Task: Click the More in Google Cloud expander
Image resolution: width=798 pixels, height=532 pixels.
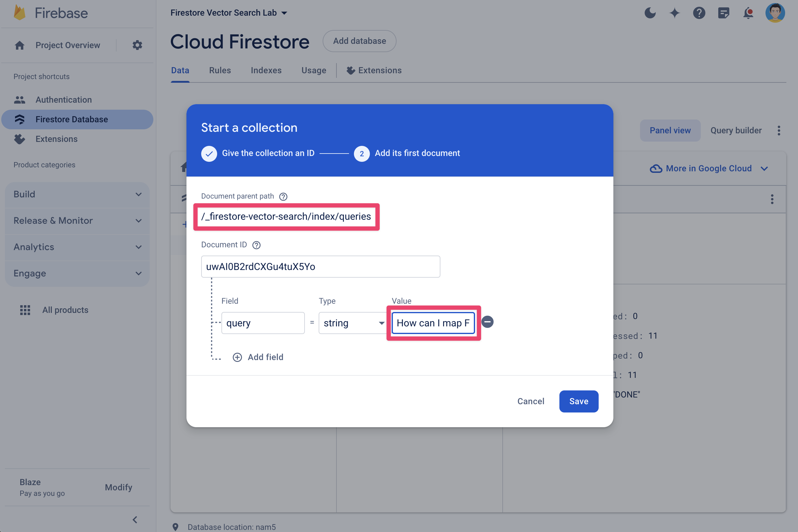Action: tap(708, 168)
